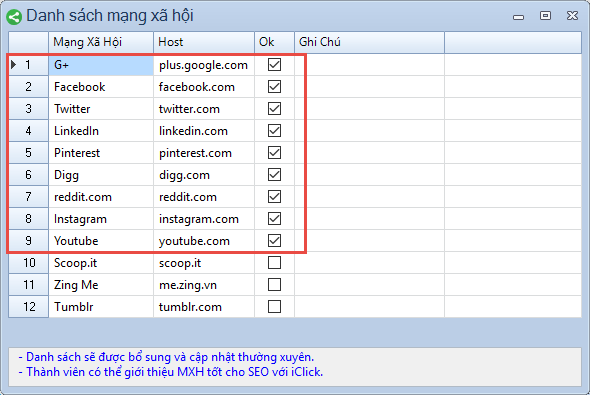Minimize the Danh sách mạng xã hội window
The height and width of the screenshot is (395, 590).
[x=519, y=17]
